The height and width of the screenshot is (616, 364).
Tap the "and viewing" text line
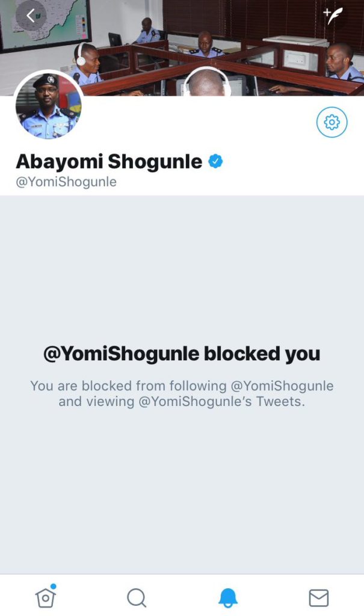click(96, 401)
